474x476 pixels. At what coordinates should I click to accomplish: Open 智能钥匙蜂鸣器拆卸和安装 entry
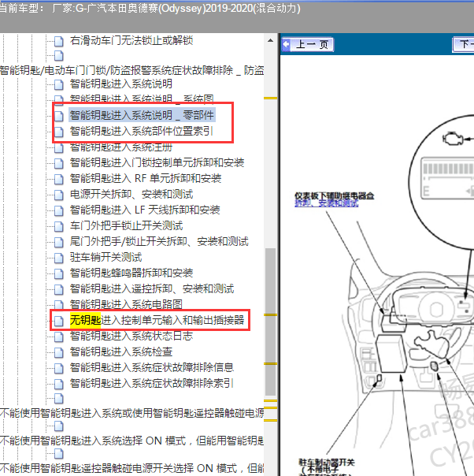(131, 273)
